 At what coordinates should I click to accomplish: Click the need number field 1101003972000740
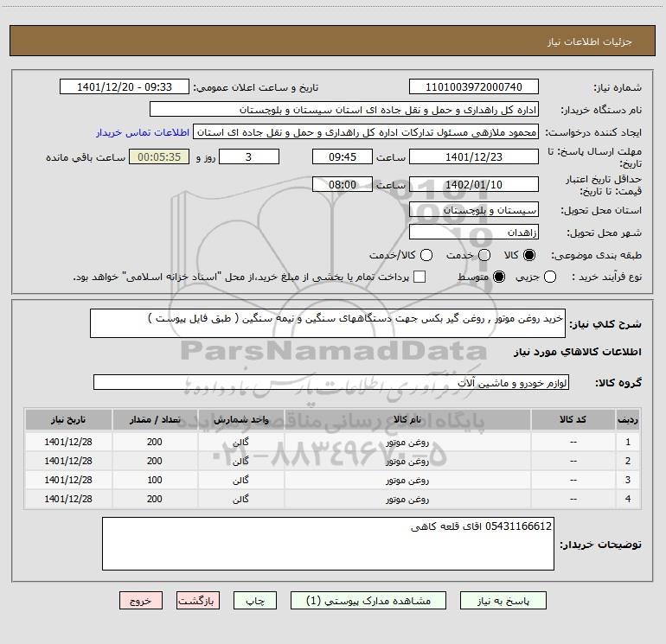click(x=474, y=87)
